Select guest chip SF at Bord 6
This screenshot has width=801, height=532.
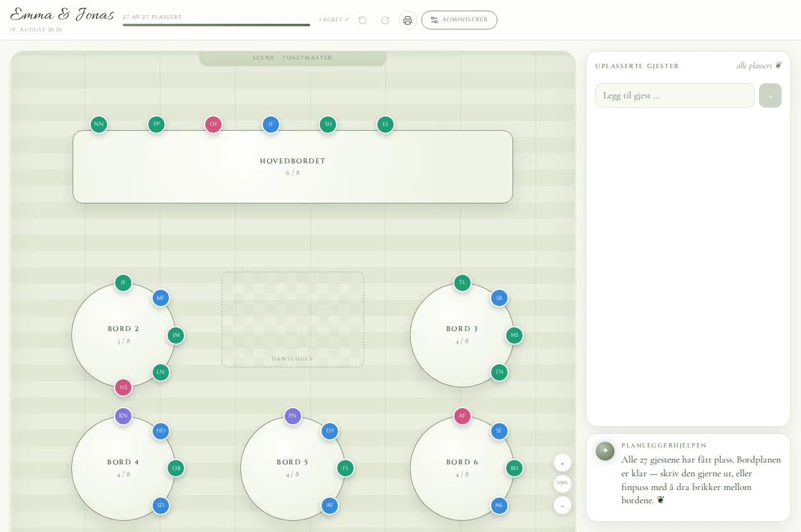[x=499, y=431]
